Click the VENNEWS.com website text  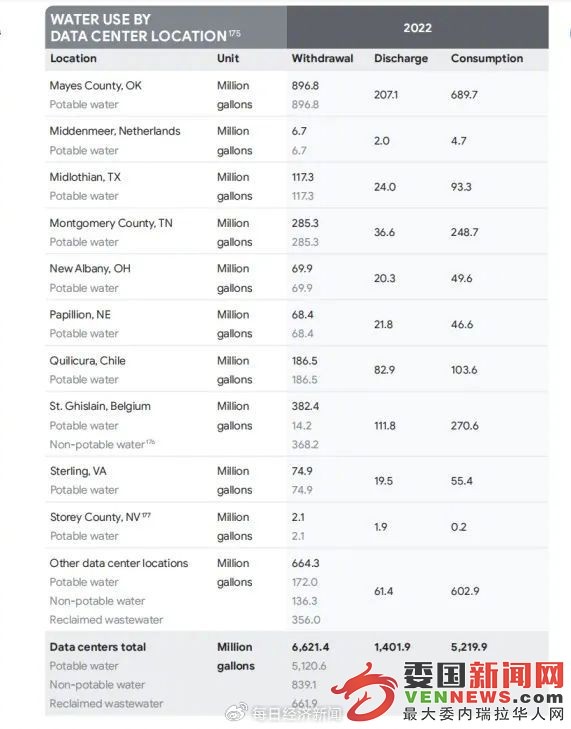click(484, 697)
